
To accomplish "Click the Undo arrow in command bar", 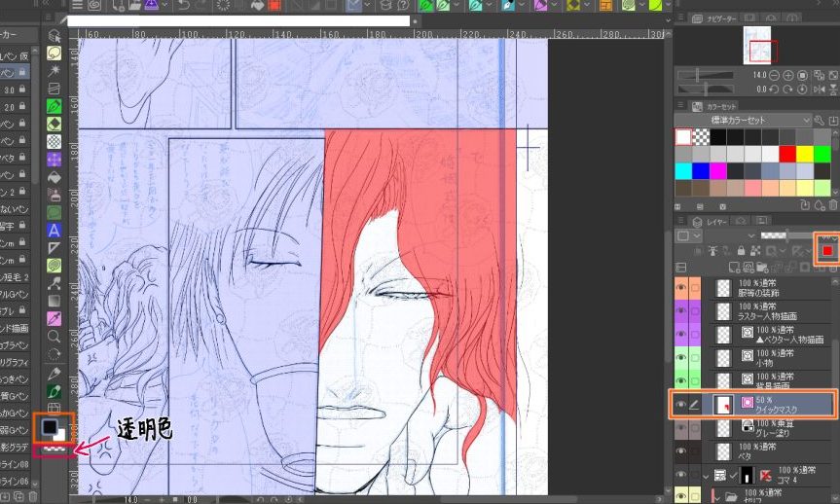I will (184, 6).
